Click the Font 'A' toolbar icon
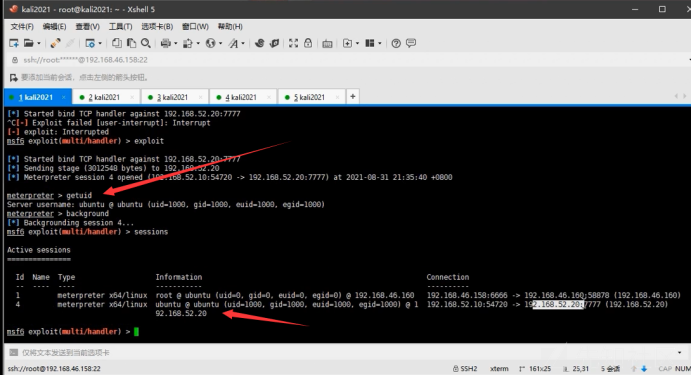This screenshot has width=692, height=376. point(233,43)
